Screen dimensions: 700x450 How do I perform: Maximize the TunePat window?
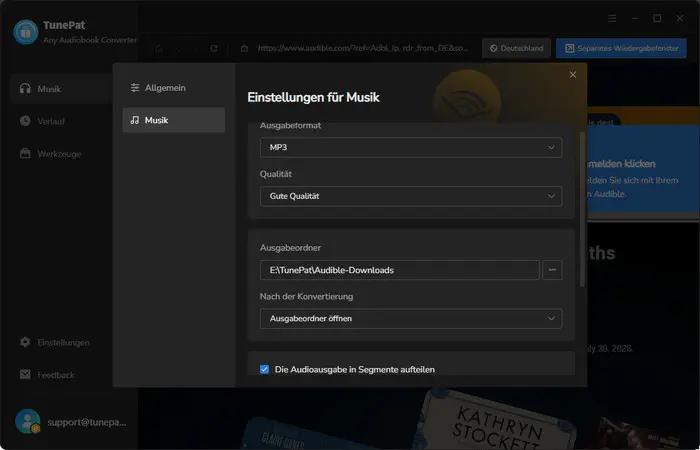click(657, 18)
